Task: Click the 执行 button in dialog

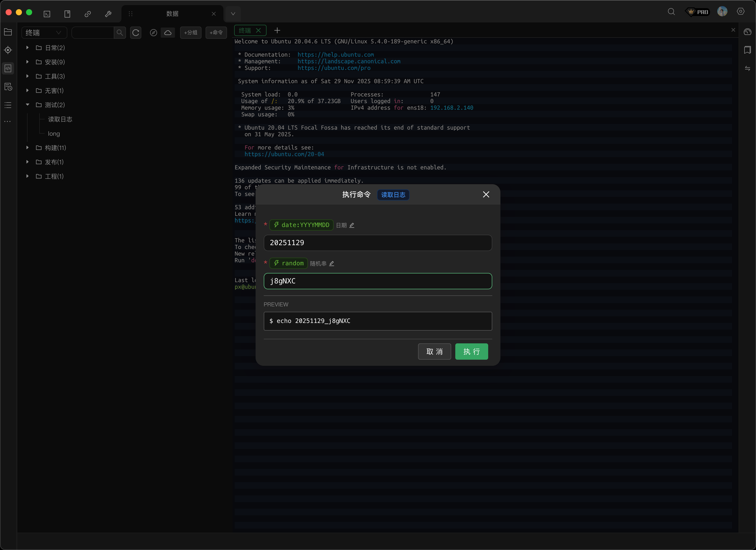Action: click(471, 352)
